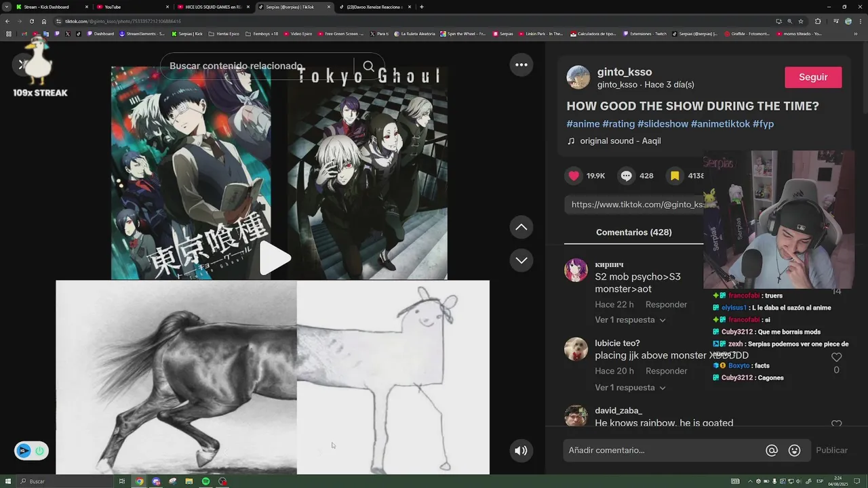Mute the post sound with speaker icon
This screenshot has height=488, width=868.
click(521, 450)
